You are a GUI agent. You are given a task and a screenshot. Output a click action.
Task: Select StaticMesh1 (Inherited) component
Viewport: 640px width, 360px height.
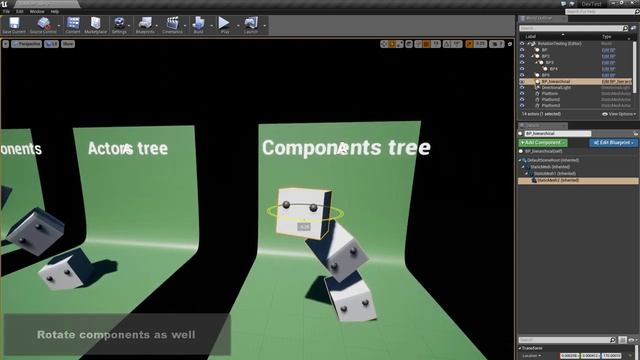(555, 173)
